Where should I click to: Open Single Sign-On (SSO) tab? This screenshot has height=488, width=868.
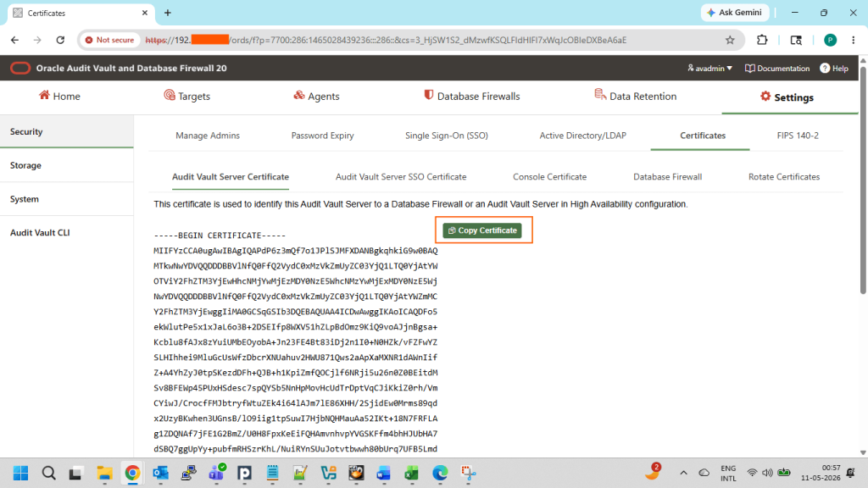(x=446, y=136)
